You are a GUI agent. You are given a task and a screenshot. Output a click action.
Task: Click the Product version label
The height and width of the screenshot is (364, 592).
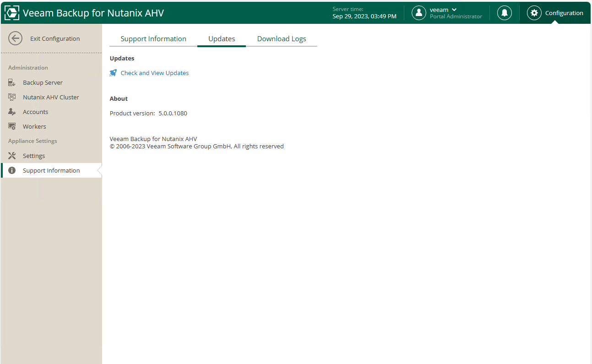click(x=132, y=113)
